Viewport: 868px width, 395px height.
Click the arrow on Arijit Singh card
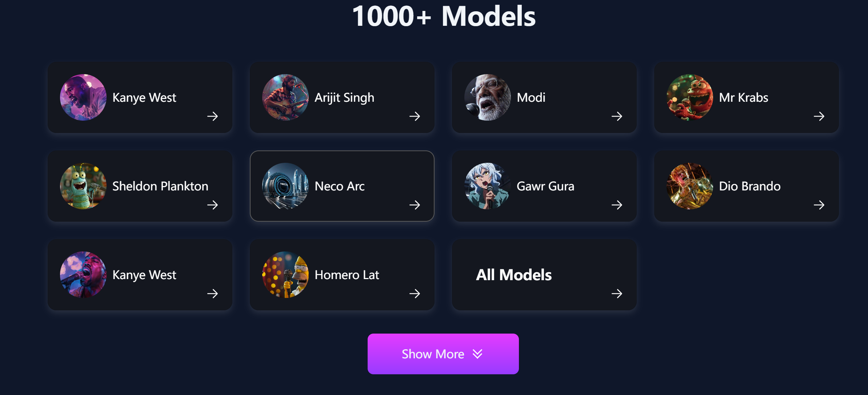(415, 116)
